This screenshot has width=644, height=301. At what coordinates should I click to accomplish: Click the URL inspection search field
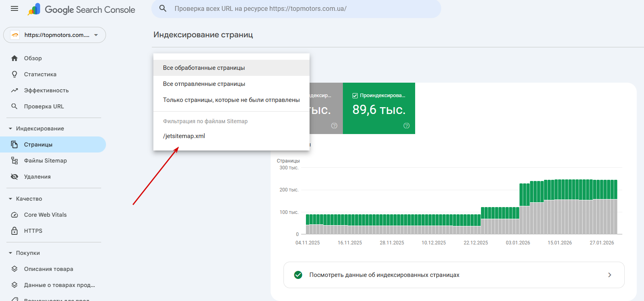(x=296, y=8)
